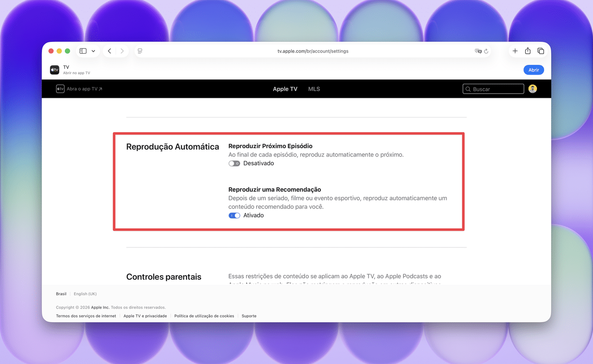
Task: Open the translate page icon
Action: (x=478, y=51)
